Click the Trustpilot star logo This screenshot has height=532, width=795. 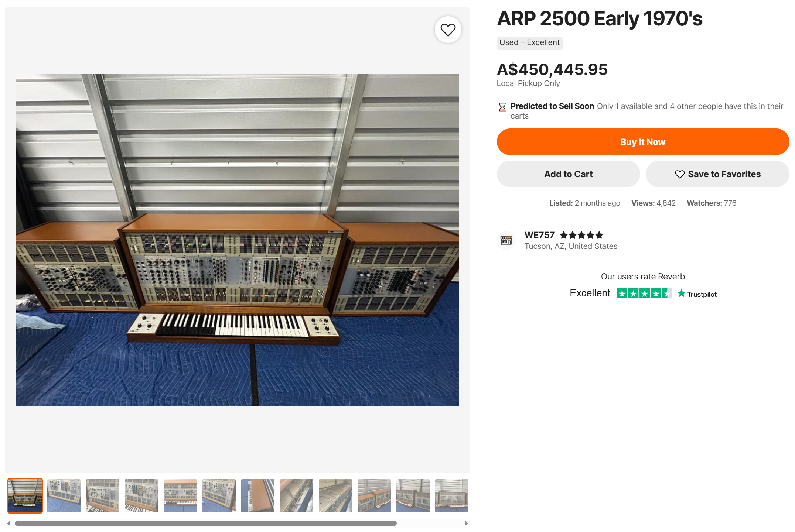pyautogui.click(x=681, y=294)
